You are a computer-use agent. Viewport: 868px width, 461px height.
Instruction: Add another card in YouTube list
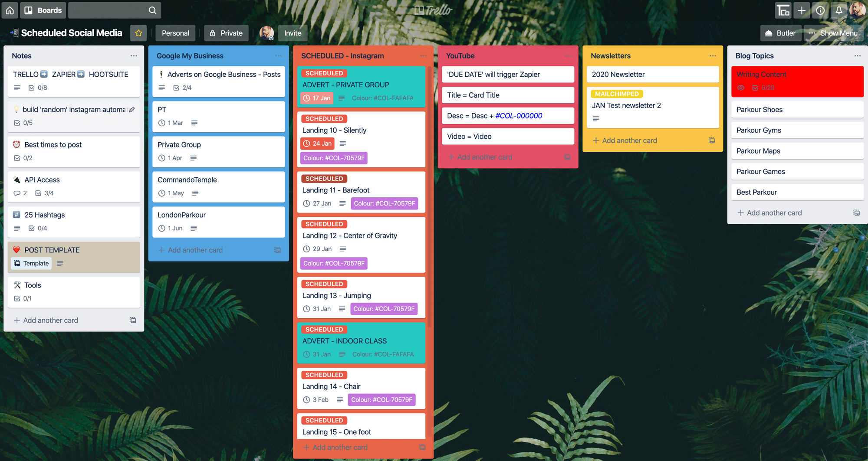[x=480, y=157]
